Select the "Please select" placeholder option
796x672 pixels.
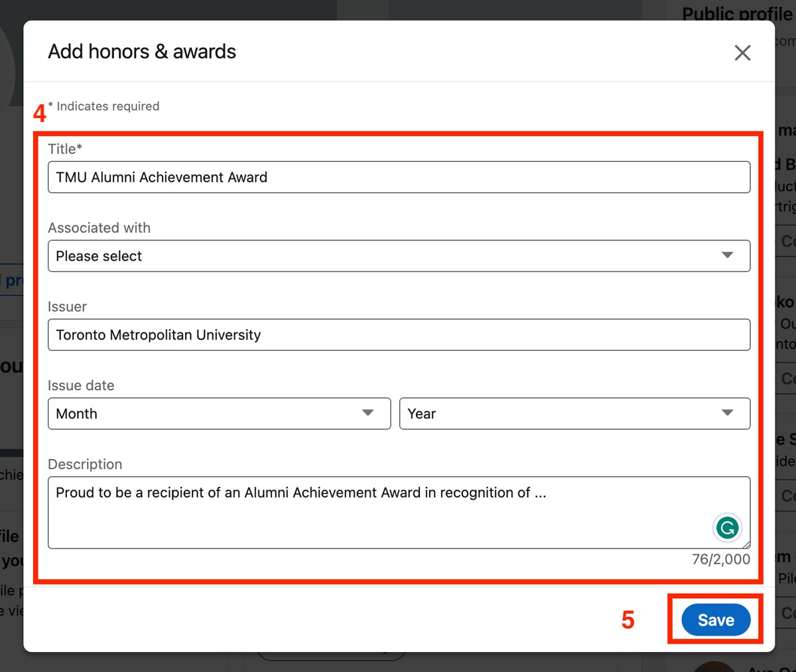point(99,255)
